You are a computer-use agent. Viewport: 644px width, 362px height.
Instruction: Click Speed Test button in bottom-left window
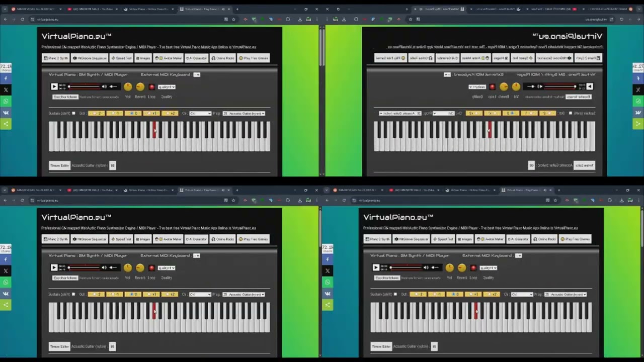[x=121, y=239]
